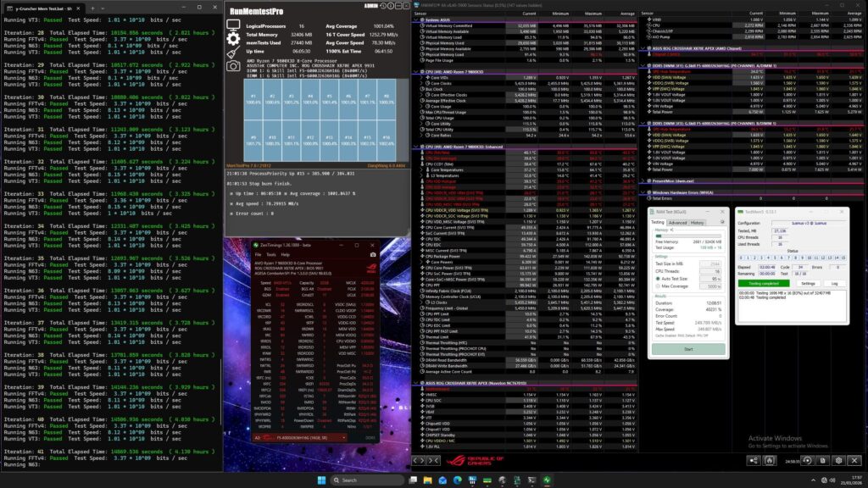Click the HWiNFO share/network icon in bottom toolbar
Viewport: 868px width, 488px height.
click(x=754, y=460)
